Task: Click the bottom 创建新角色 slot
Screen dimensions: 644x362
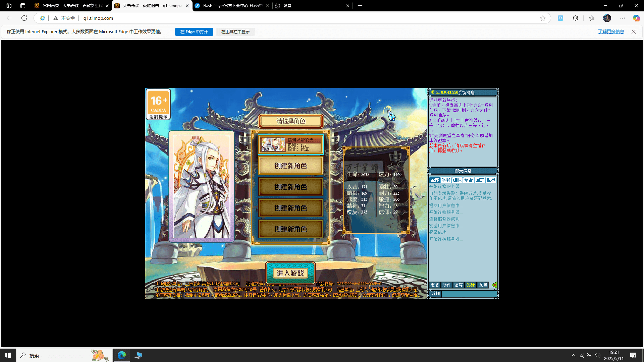Action: click(291, 229)
